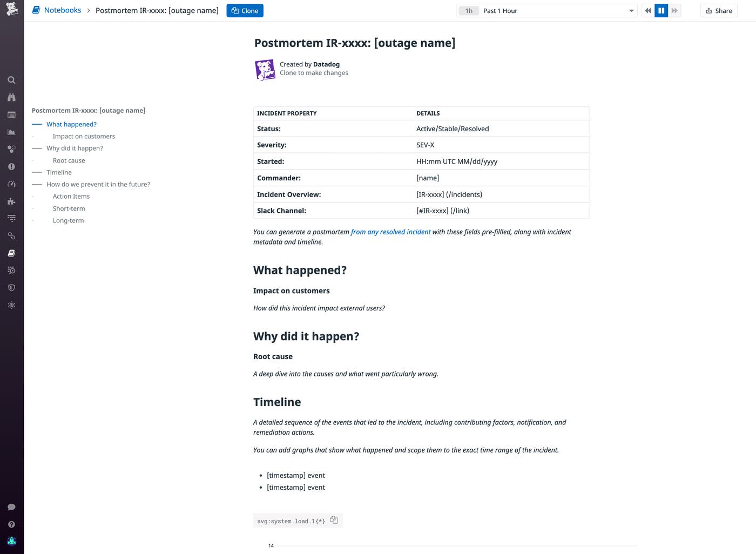Viewport: 756px width, 554px height.
Task: Pause live time updates
Action: pyautogui.click(x=661, y=10)
